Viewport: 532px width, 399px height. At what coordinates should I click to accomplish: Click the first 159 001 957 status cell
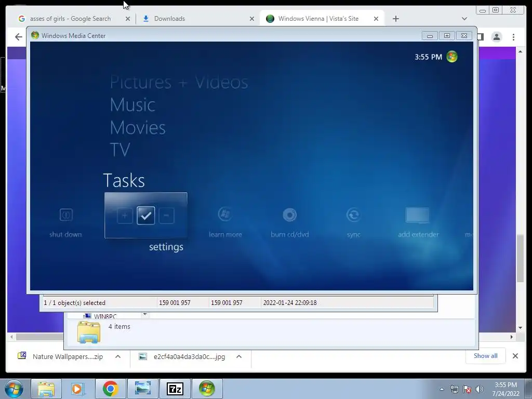click(175, 303)
